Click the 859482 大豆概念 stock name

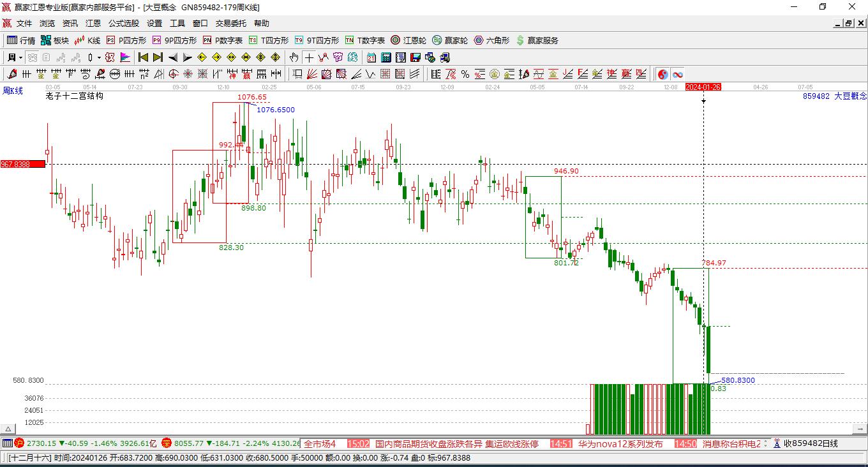tap(835, 96)
